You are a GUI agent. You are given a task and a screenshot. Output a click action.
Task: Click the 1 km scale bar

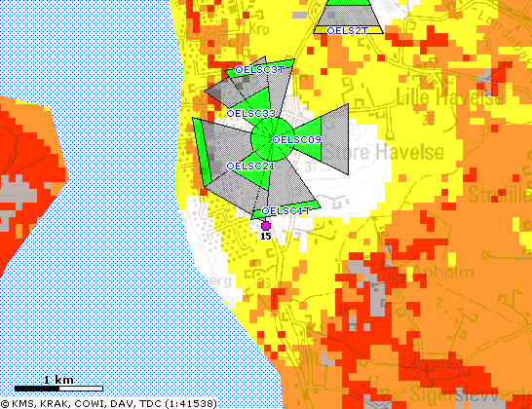58,389
